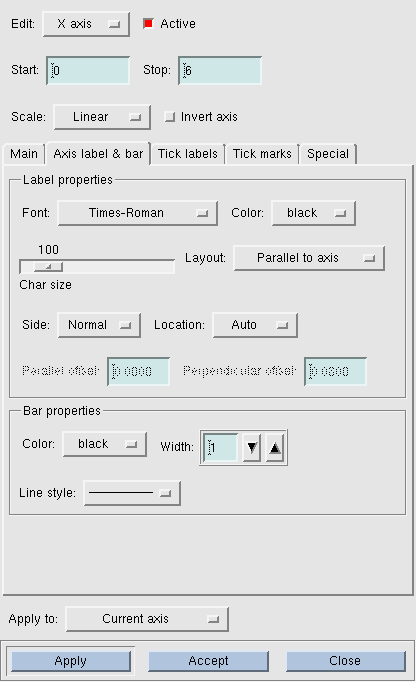Enable the Invert axis checkbox
This screenshot has width=416, height=682.
(x=169, y=117)
